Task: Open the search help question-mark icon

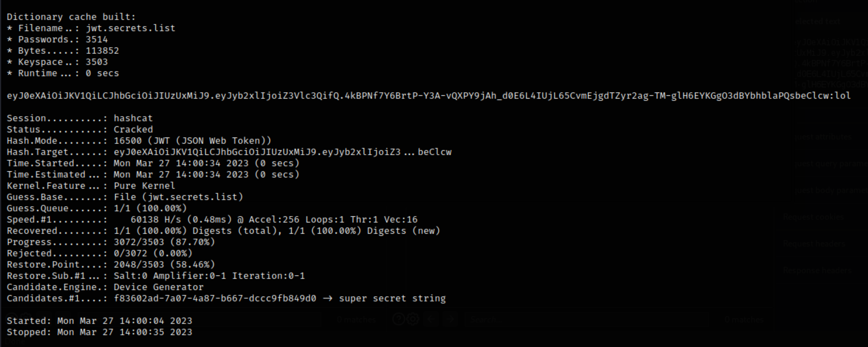Action: [399, 319]
